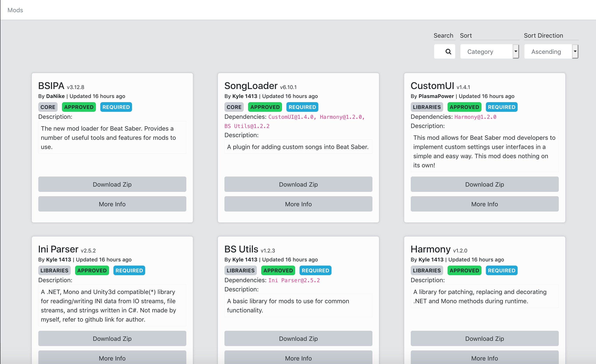Click author Kyle 1413 on SongLoader card

(245, 96)
